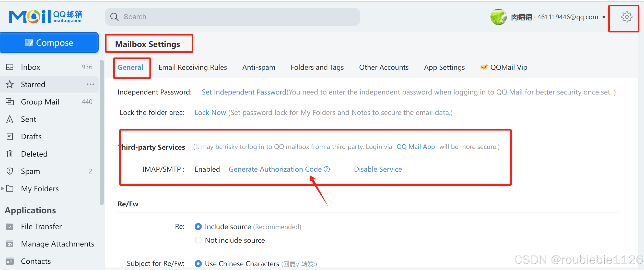Click the Deleted trash icon
Viewport: 644px width, 270px height.
coord(10,154)
